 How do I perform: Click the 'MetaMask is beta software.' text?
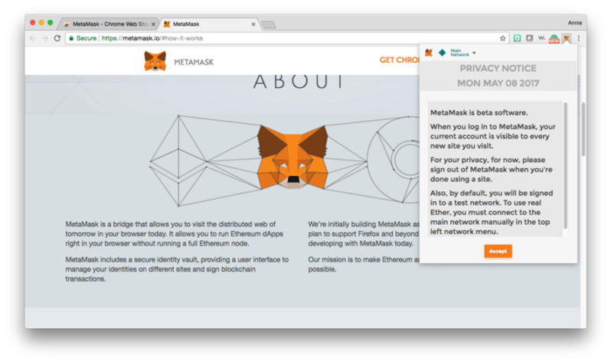tap(479, 112)
